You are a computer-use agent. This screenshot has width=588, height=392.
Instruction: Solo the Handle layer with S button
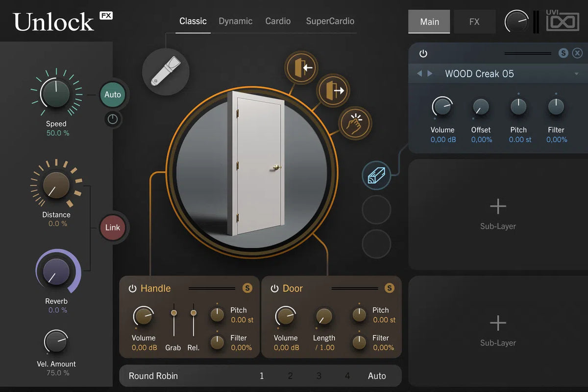click(x=247, y=288)
